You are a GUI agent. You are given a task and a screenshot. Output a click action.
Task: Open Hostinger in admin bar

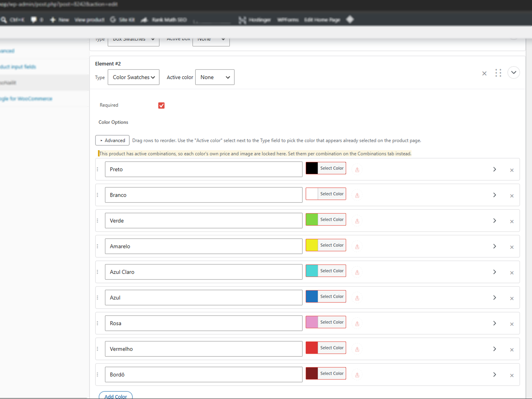tap(255, 20)
